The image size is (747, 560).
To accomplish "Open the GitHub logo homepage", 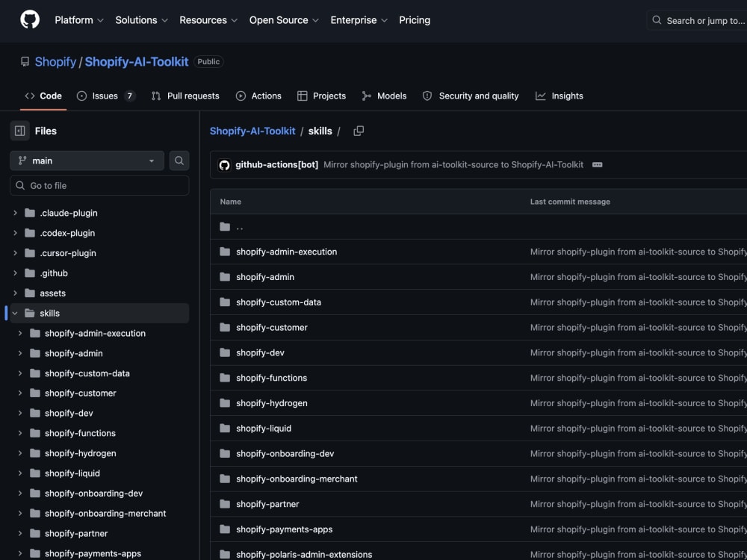I will pos(30,20).
